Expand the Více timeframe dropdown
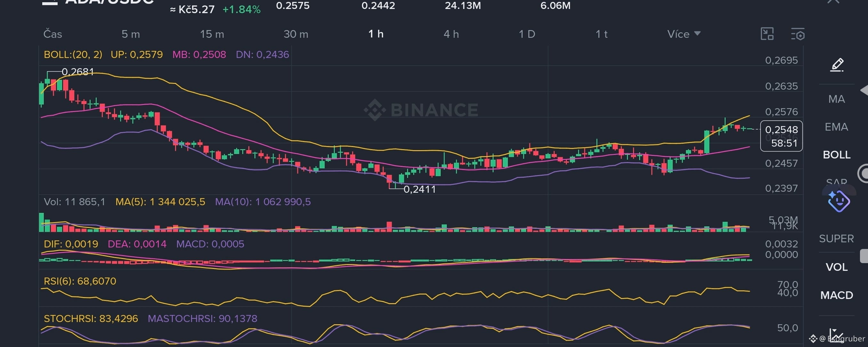Viewport: 868px width, 347px height. click(x=684, y=34)
